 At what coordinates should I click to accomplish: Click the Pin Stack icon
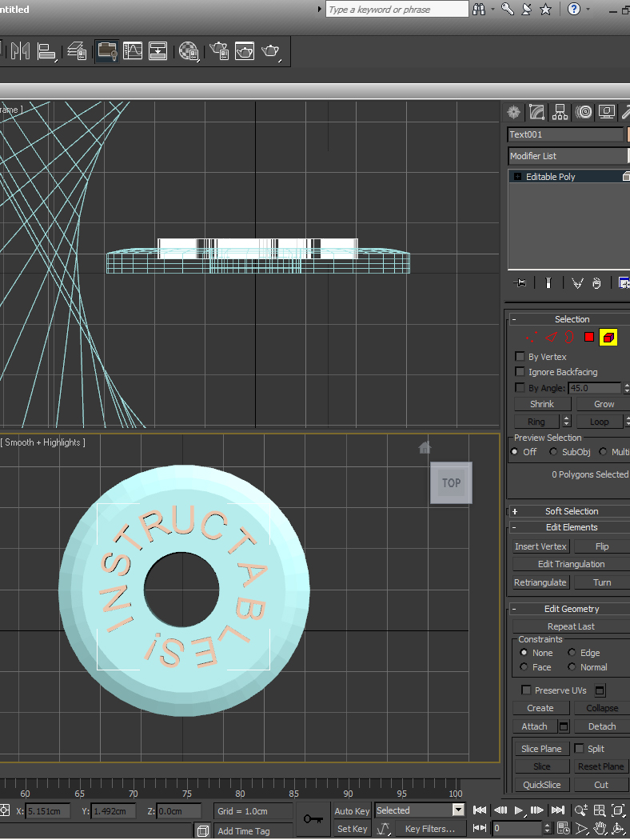pos(520,283)
